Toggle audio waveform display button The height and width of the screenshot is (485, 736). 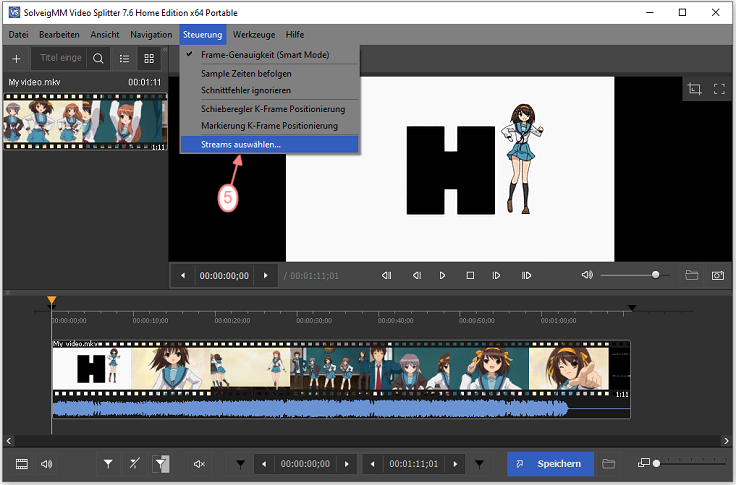click(46, 464)
